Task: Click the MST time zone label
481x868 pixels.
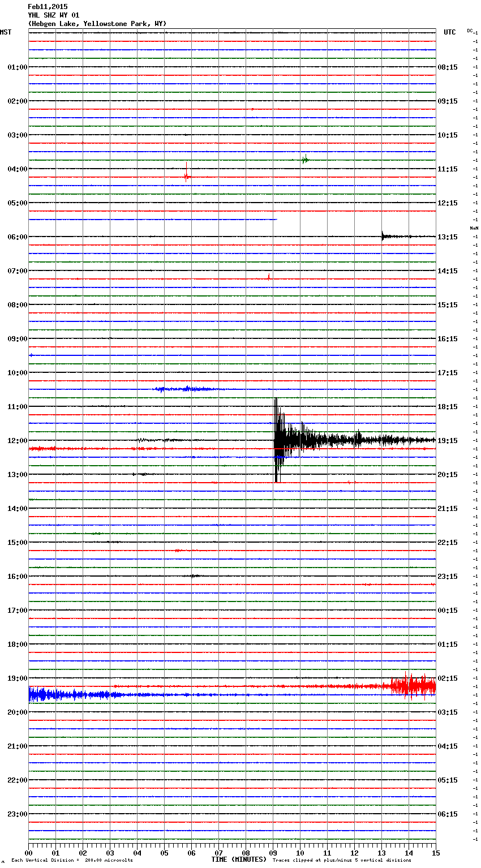Action: click(6, 32)
